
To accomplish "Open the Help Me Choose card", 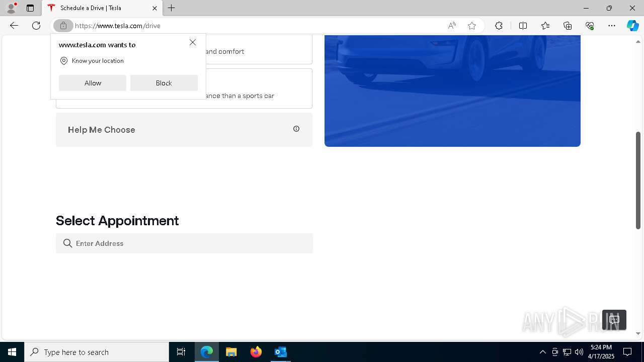I will [184, 130].
